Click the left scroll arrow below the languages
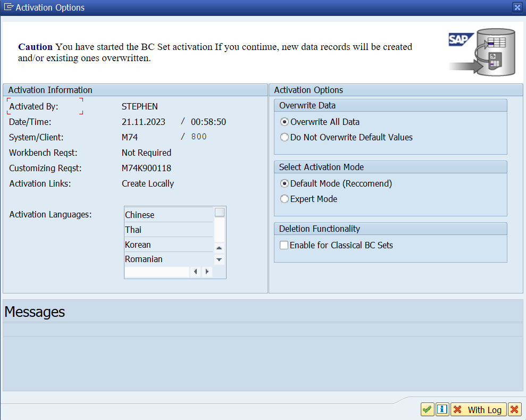 click(x=195, y=272)
